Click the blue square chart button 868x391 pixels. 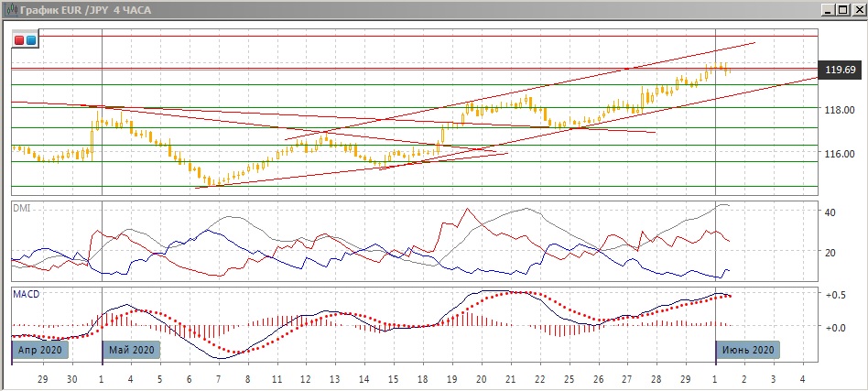pyautogui.click(x=30, y=40)
